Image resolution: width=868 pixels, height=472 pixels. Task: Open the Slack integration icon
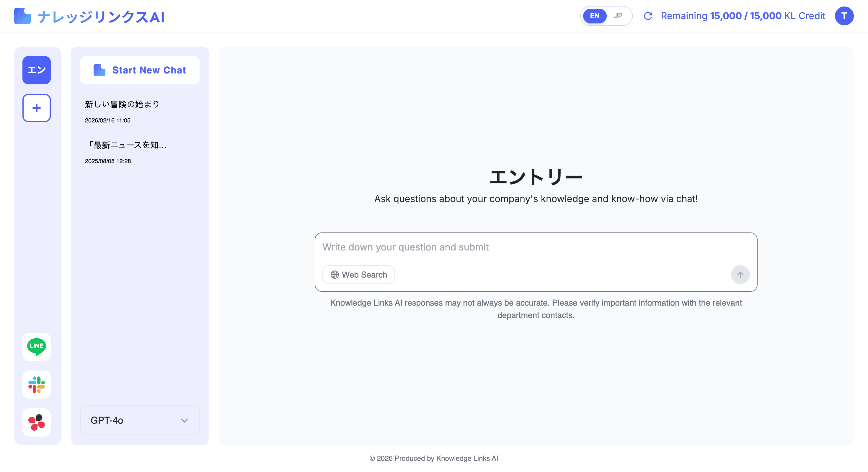36,384
